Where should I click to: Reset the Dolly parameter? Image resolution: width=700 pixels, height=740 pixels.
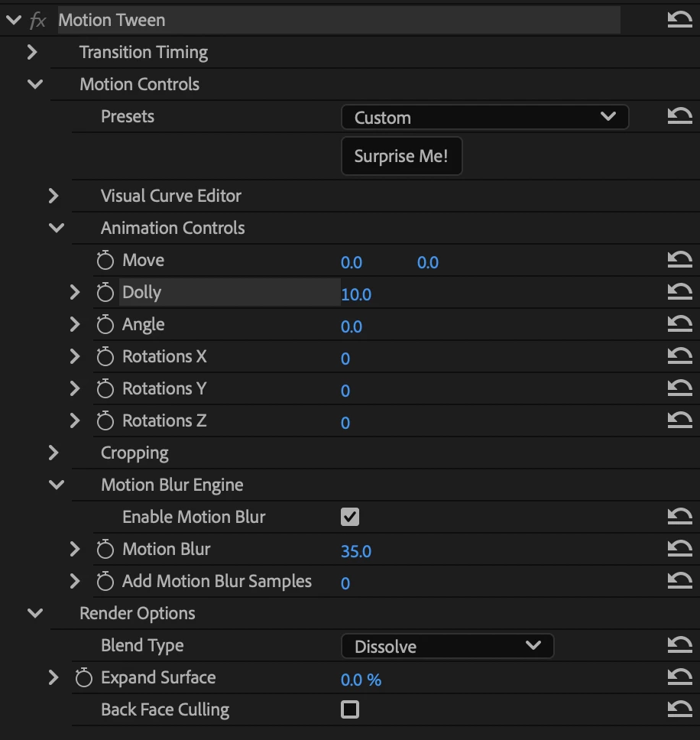[x=679, y=291]
